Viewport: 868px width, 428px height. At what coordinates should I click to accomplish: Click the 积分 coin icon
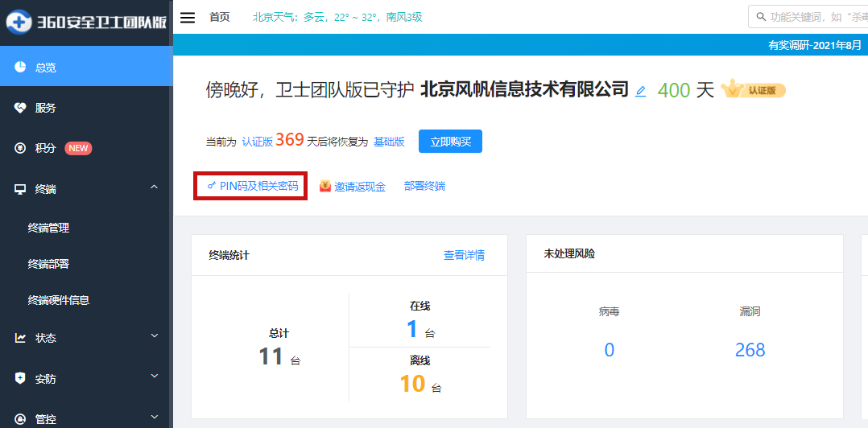[20, 148]
